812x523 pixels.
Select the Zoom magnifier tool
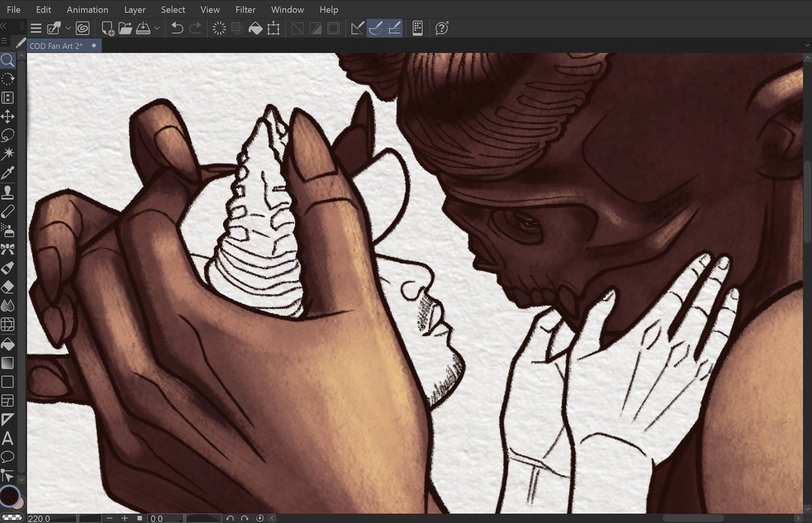tap(7, 60)
